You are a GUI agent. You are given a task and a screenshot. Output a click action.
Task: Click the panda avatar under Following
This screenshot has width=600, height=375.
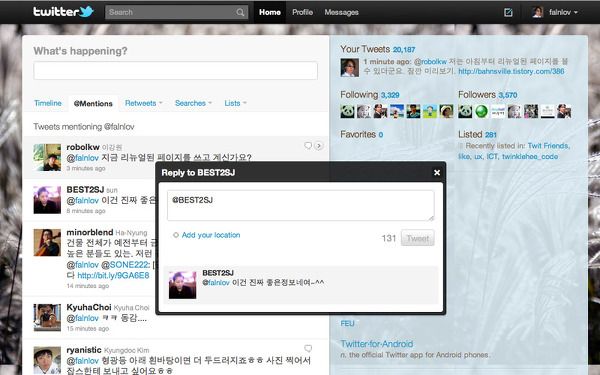pos(347,111)
